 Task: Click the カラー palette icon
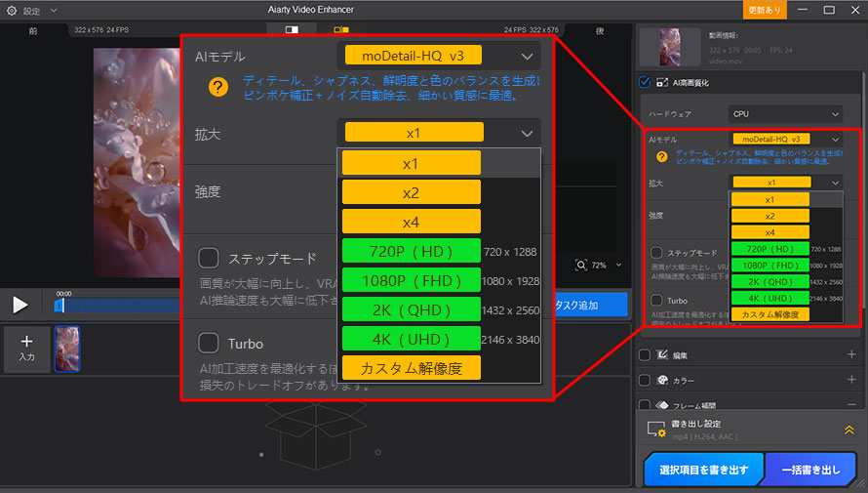pyautogui.click(x=662, y=380)
